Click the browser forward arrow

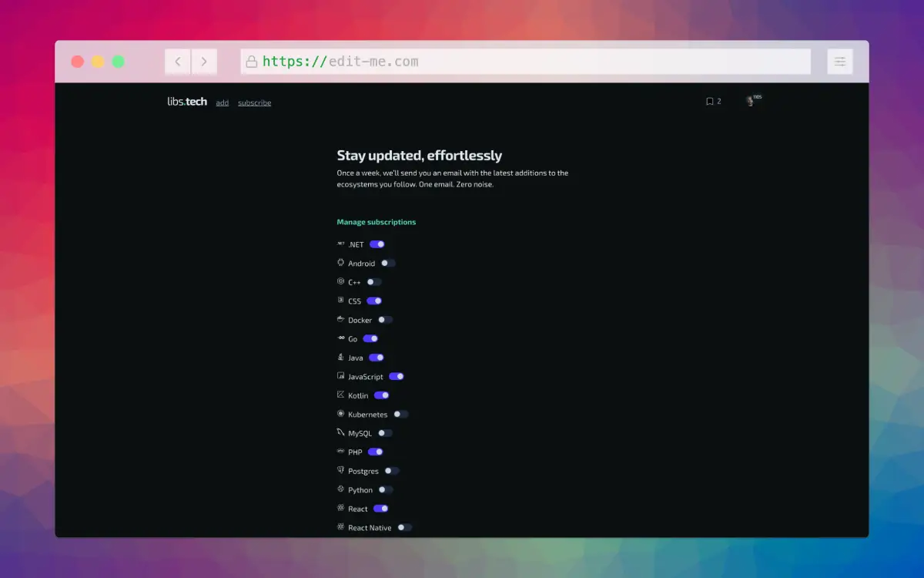tap(204, 62)
